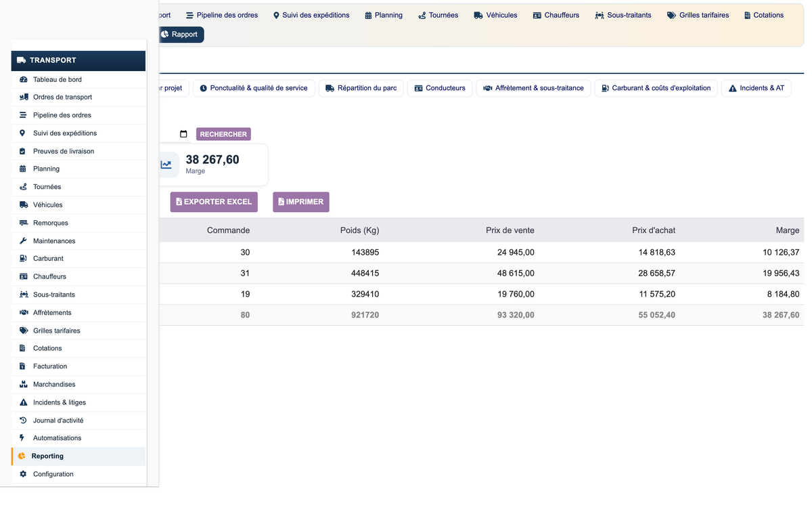Click the Reporting pie chart icon in the sidebar
The image size is (812, 508).
point(22,456)
